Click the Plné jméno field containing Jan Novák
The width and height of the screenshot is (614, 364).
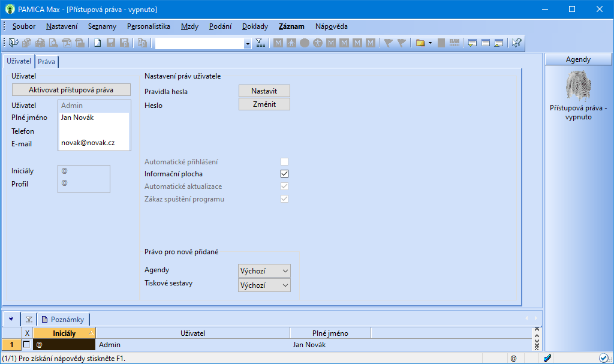tap(94, 118)
